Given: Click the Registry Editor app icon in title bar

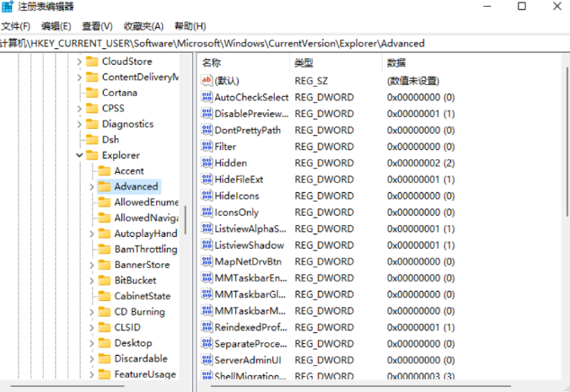Looking at the screenshot, I should 8,7.
